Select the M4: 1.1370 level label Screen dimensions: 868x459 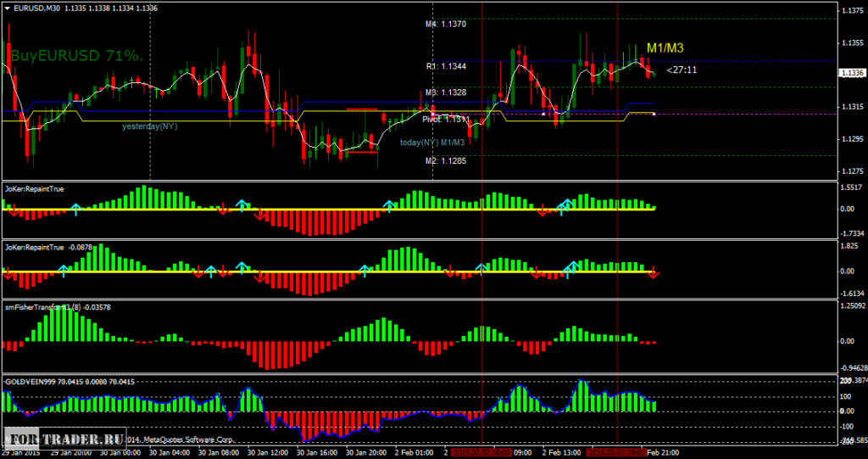point(446,25)
